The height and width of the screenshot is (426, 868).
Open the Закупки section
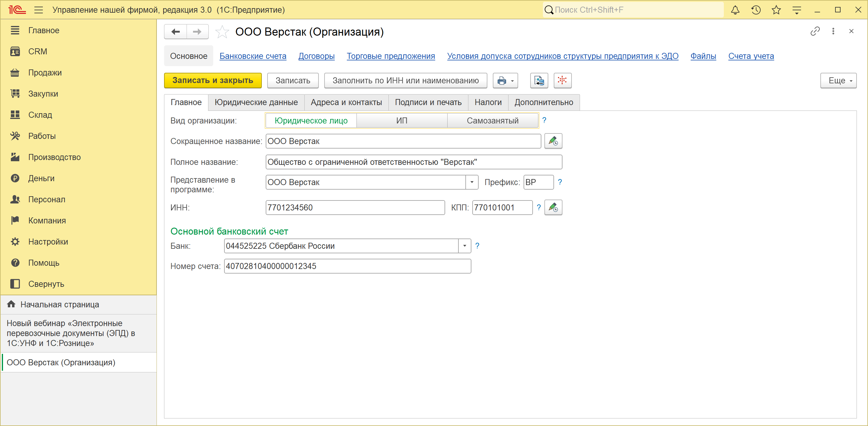(x=79, y=94)
